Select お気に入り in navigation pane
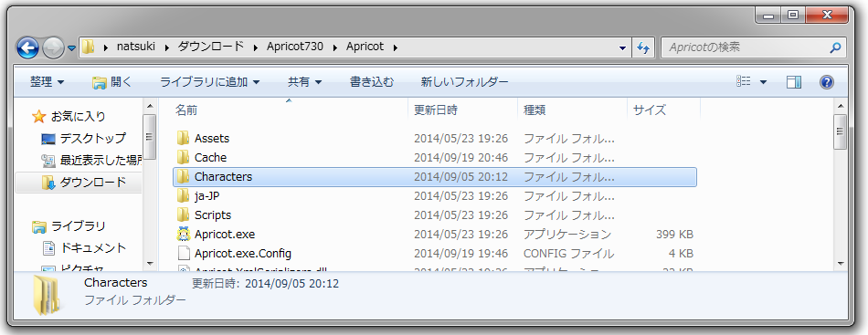The height and width of the screenshot is (335, 868). (78, 117)
